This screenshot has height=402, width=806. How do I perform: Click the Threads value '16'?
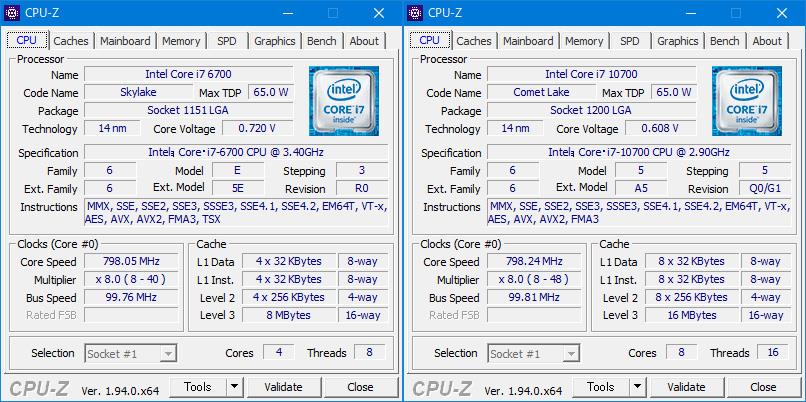773,352
